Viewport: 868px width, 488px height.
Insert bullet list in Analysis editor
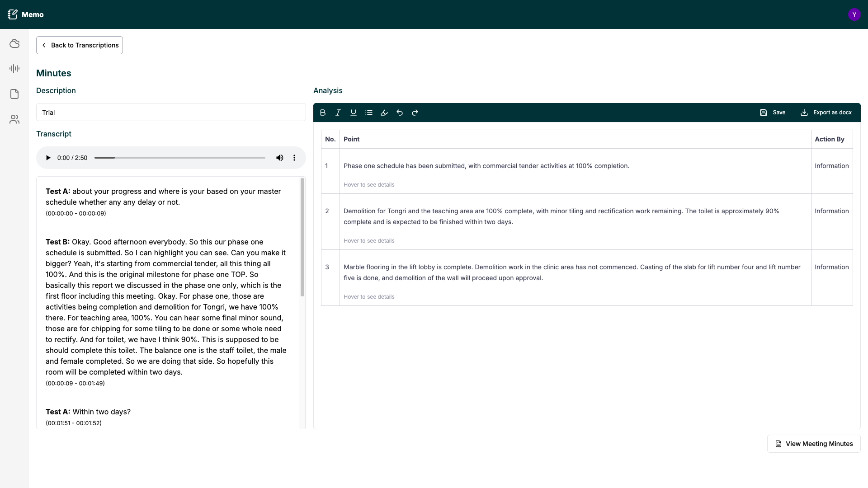click(x=369, y=113)
